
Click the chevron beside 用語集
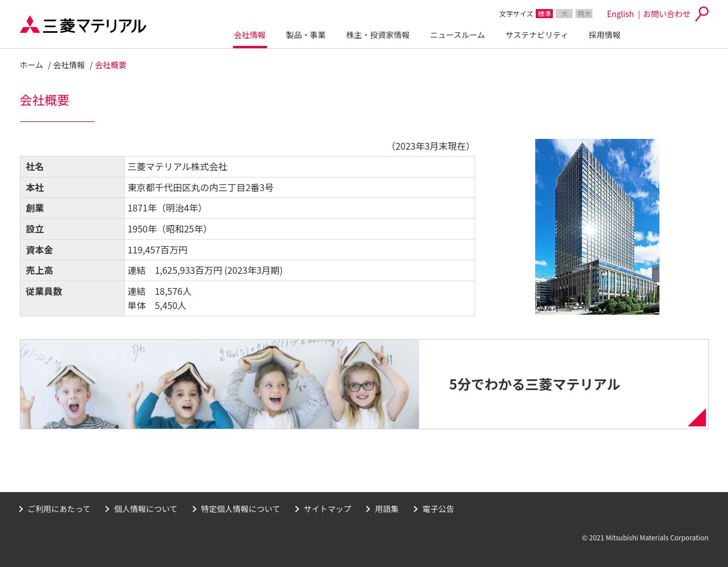tap(368, 509)
